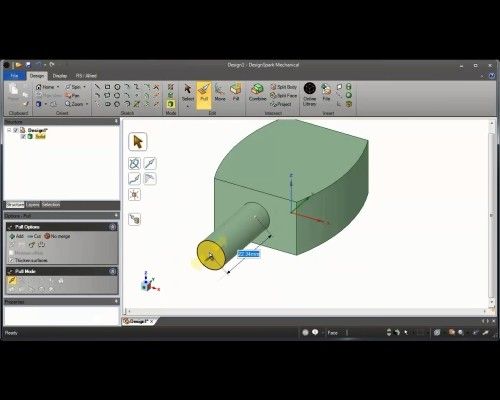Toggle visibility checkbox for Design1

click(15, 130)
